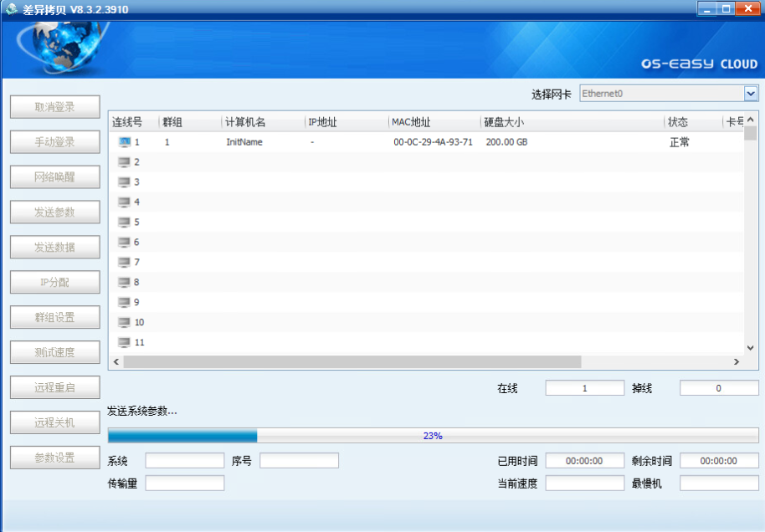
Task: Click the 发送系统参数 progress bar
Action: click(433, 436)
